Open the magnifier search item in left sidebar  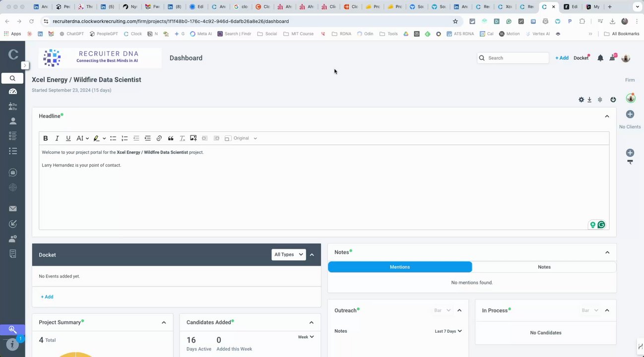(12, 78)
